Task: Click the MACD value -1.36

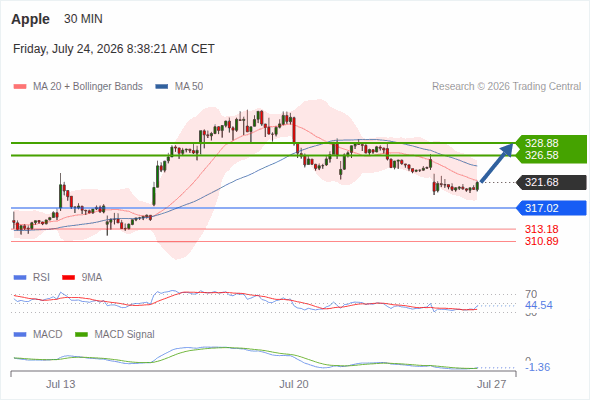Action: (538, 367)
